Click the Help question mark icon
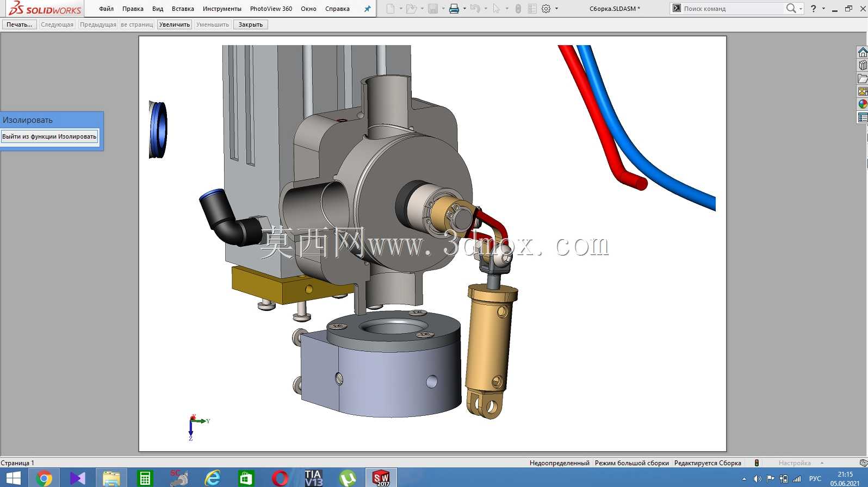 814,9
